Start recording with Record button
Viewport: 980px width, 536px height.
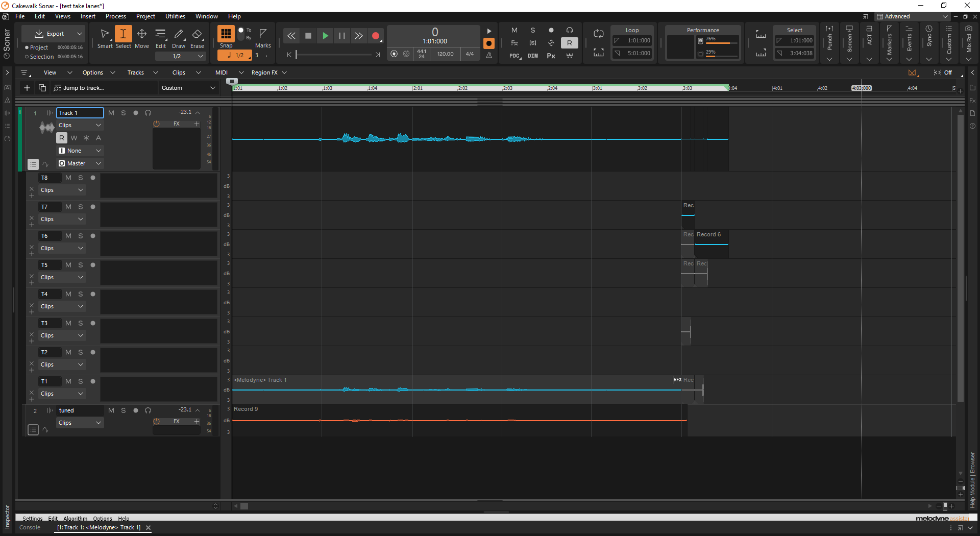[x=376, y=36]
